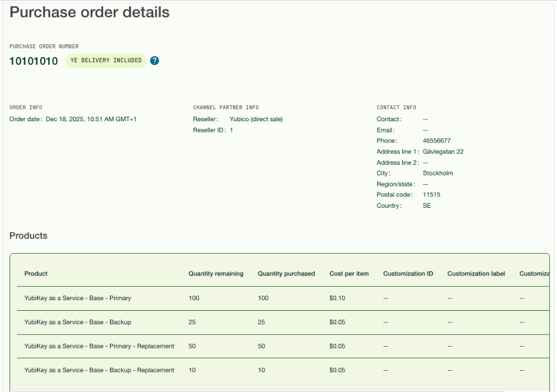Click the $0.10 cost per item cell
557x392 pixels.
(337, 298)
